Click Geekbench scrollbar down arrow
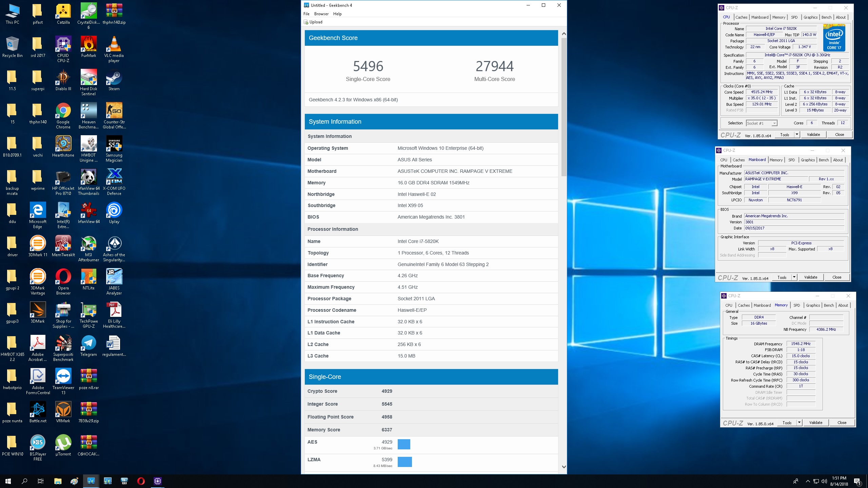Screen dimensions: 868x488 click(x=564, y=467)
